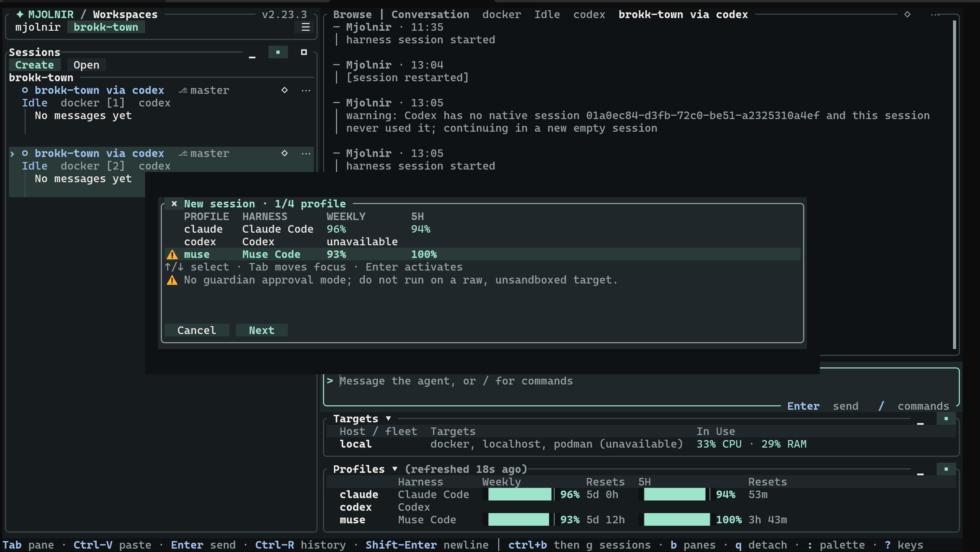Click the prompt arrow in message box
980x552 pixels.
point(330,380)
